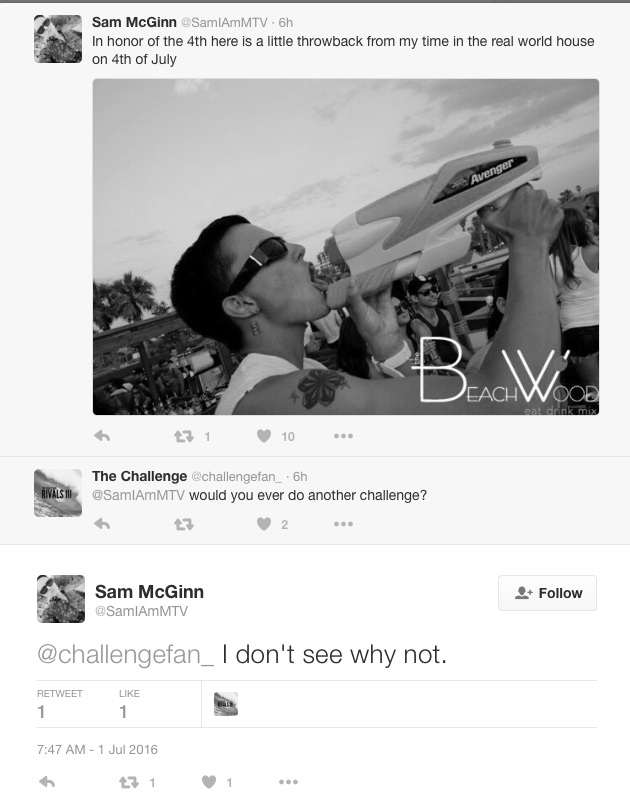
Task: Reply to the 'I don't see why not' tweet
Action: click(47, 782)
